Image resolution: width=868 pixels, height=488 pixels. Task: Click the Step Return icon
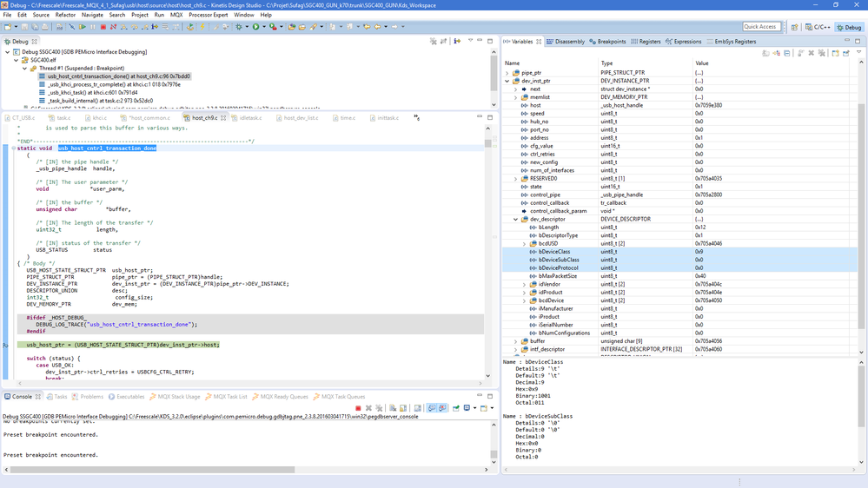pos(144,27)
